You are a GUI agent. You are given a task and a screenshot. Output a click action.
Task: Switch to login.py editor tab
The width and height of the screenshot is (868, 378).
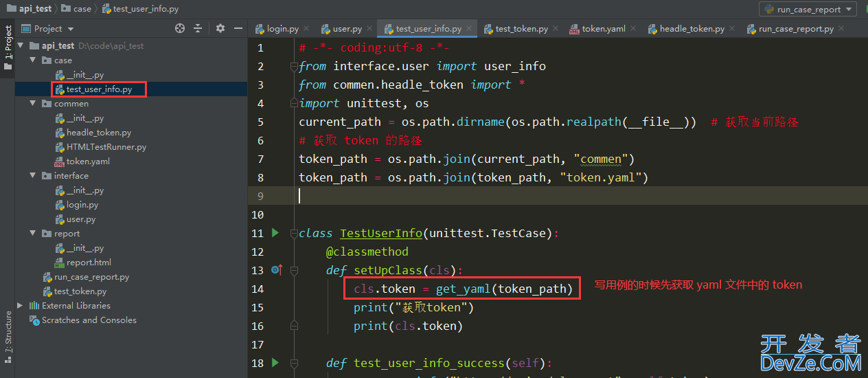click(282, 29)
